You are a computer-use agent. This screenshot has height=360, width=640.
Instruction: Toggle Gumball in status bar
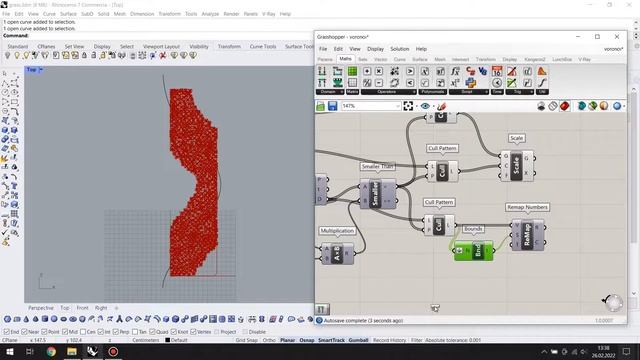(358, 340)
